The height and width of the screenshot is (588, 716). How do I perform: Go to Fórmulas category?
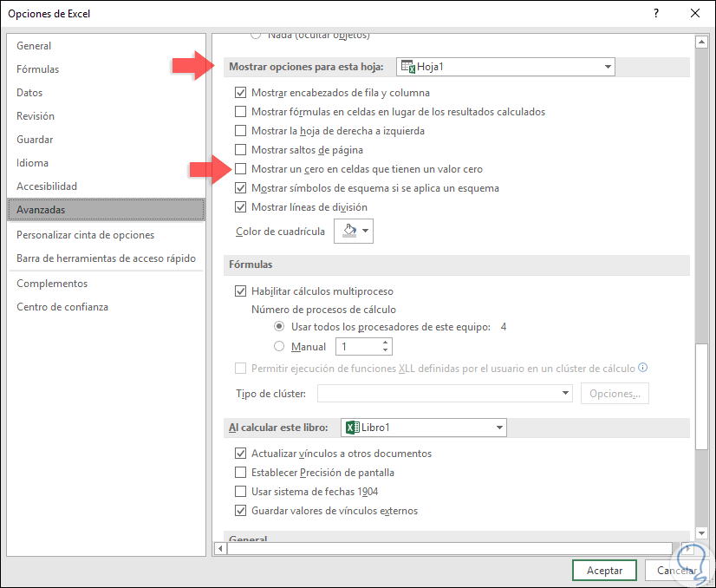point(106,69)
